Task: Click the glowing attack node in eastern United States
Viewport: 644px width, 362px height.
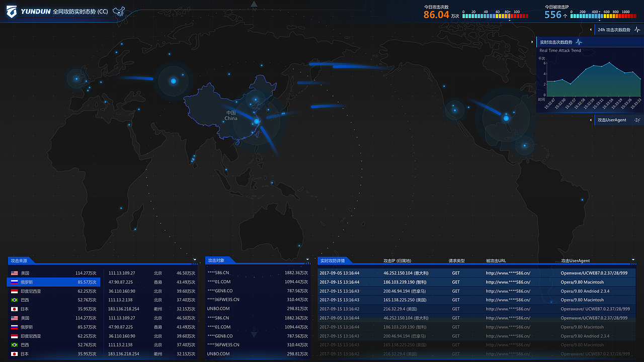Action: pos(506,118)
